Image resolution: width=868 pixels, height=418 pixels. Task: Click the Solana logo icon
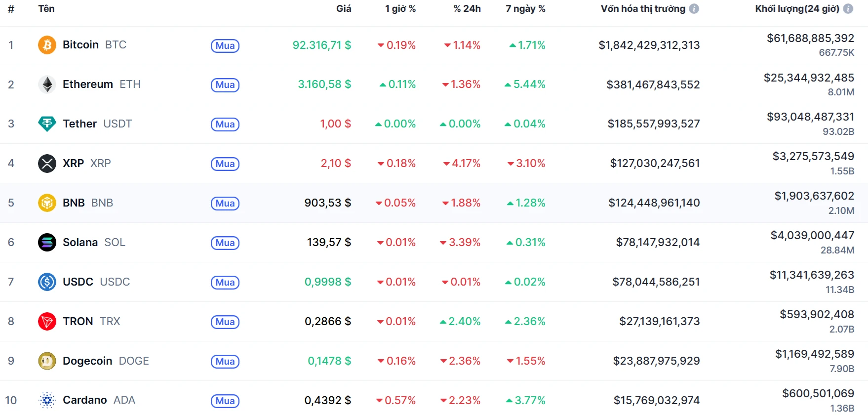pos(47,242)
